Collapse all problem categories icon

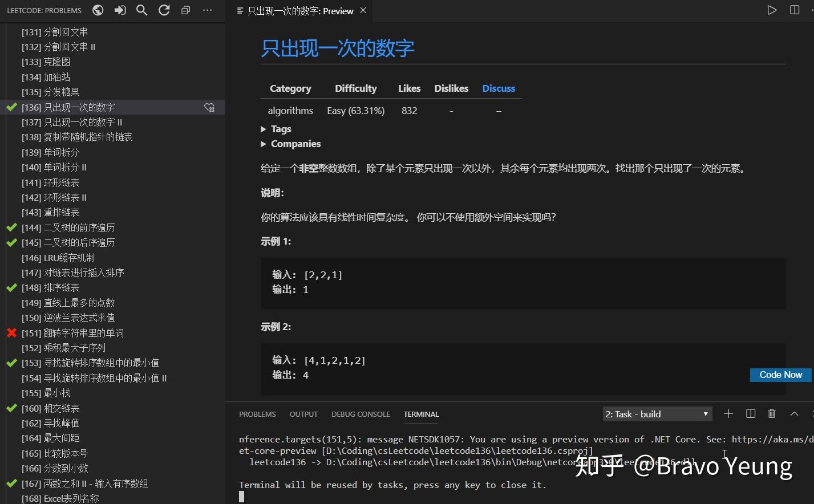(185, 10)
